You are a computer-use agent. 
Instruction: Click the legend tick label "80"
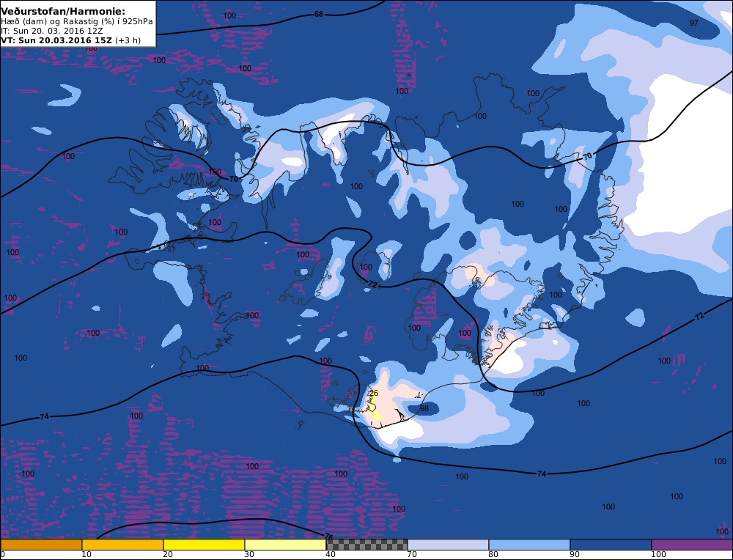pyautogui.click(x=493, y=554)
